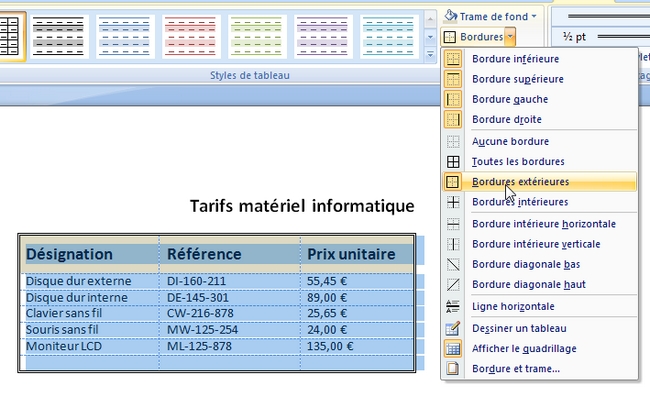Click the Bordures button grid icon
Screen dimensions: 650x397
(x=450, y=37)
